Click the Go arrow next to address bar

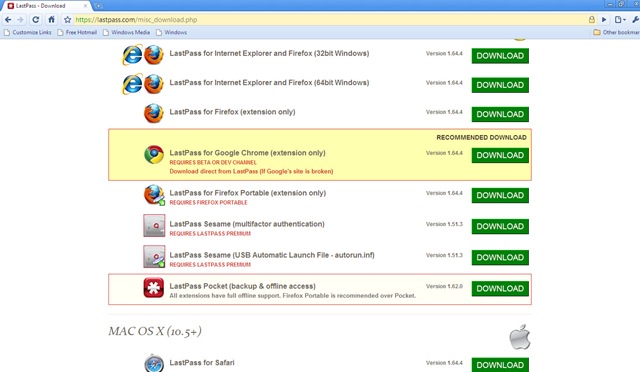604,19
